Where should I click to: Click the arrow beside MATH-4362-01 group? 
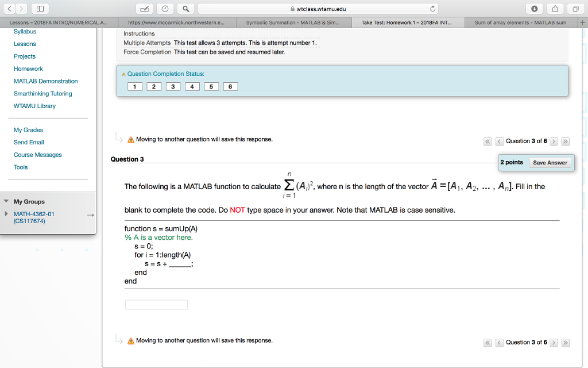pos(90,215)
